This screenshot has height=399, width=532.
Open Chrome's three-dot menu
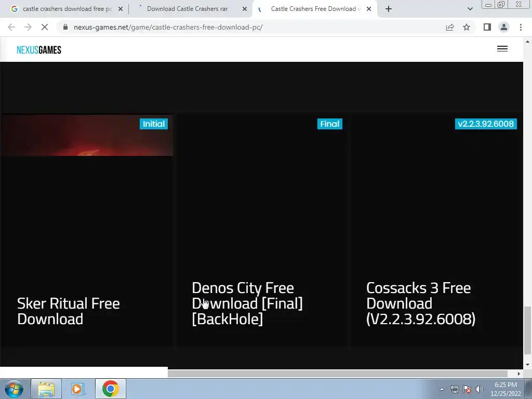point(521,27)
